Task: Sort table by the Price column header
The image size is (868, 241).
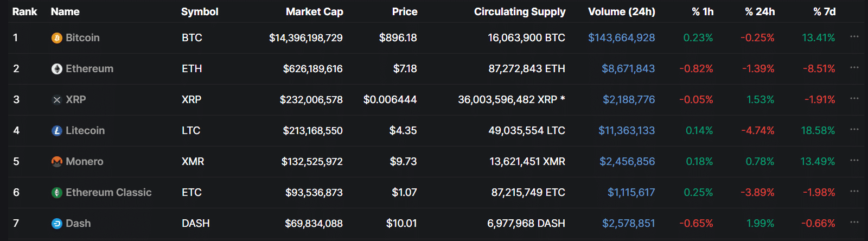Action: [405, 12]
